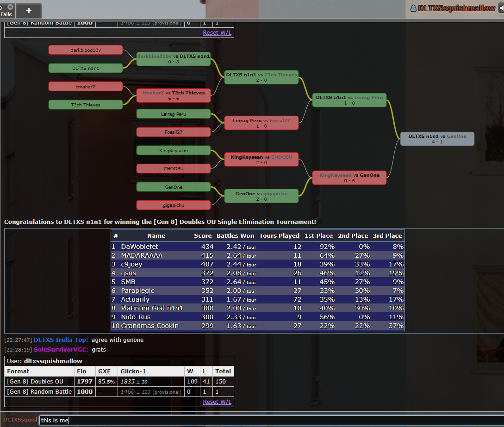504x427 pixels.
Task: Click the tmahar7 vs T3ch Thieves match
Action: 173,95
